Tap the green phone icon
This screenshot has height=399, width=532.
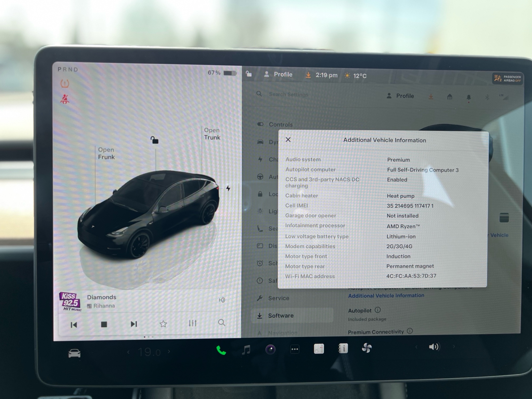(221, 351)
